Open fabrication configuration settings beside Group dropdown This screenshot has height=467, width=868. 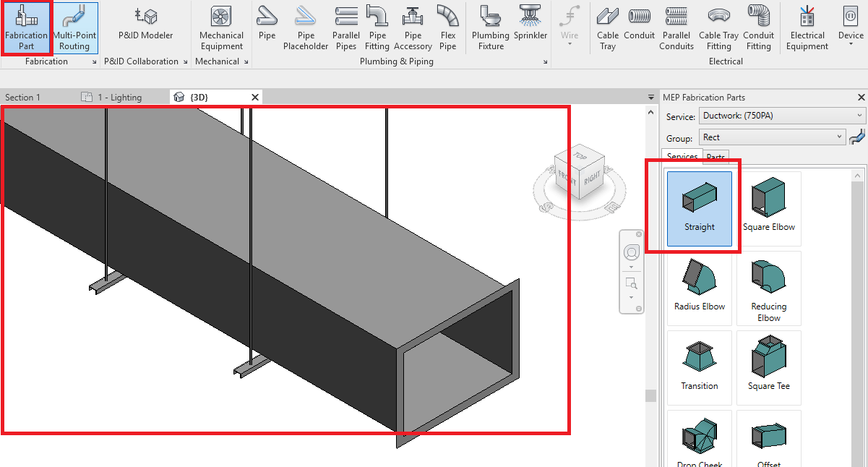pyautogui.click(x=857, y=137)
